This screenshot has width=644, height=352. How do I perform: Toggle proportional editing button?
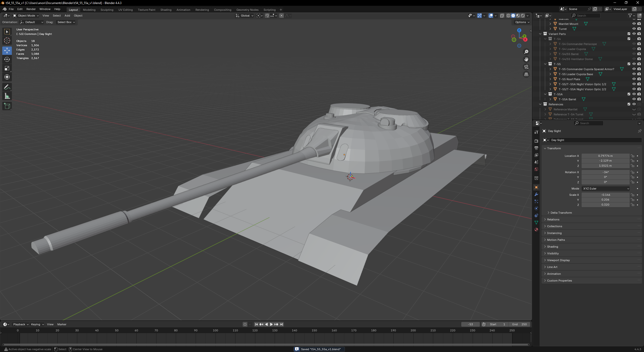point(281,16)
